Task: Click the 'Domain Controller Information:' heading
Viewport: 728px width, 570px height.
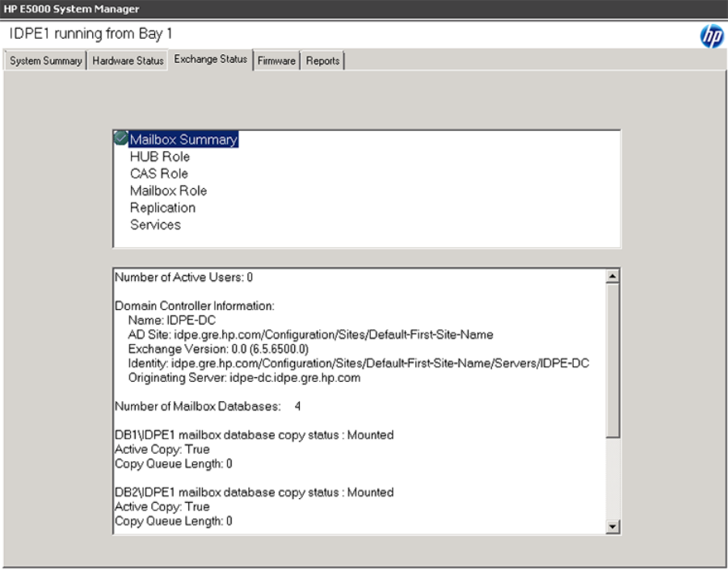Action: coord(195,306)
